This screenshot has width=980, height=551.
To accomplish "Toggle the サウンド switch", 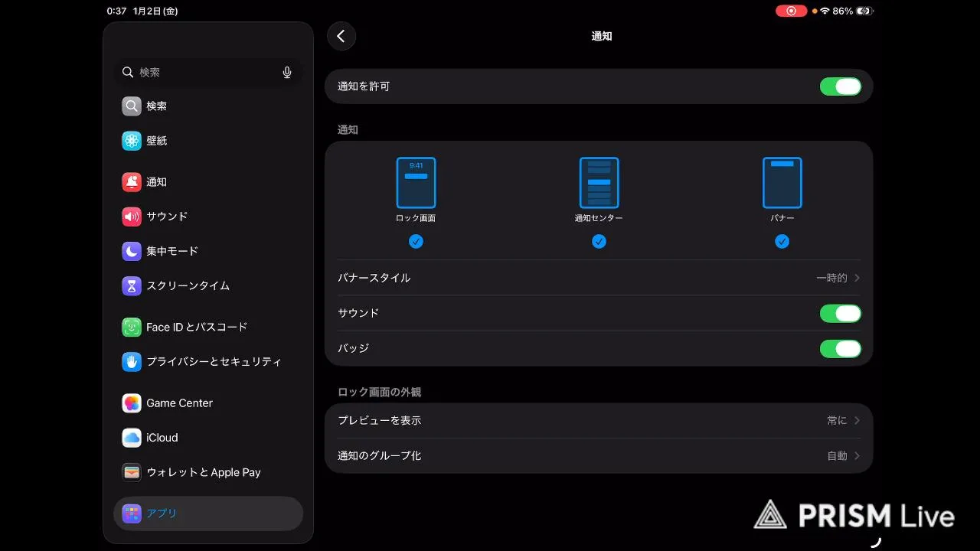I will tap(841, 313).
